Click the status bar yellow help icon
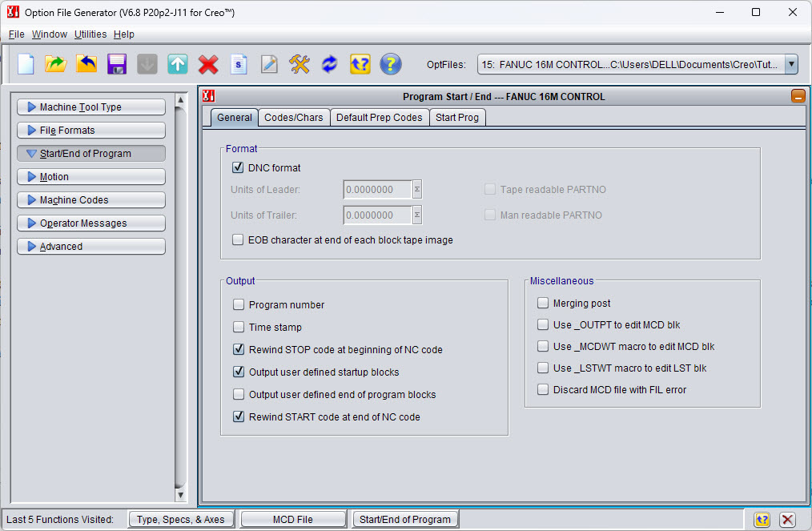 762,520
